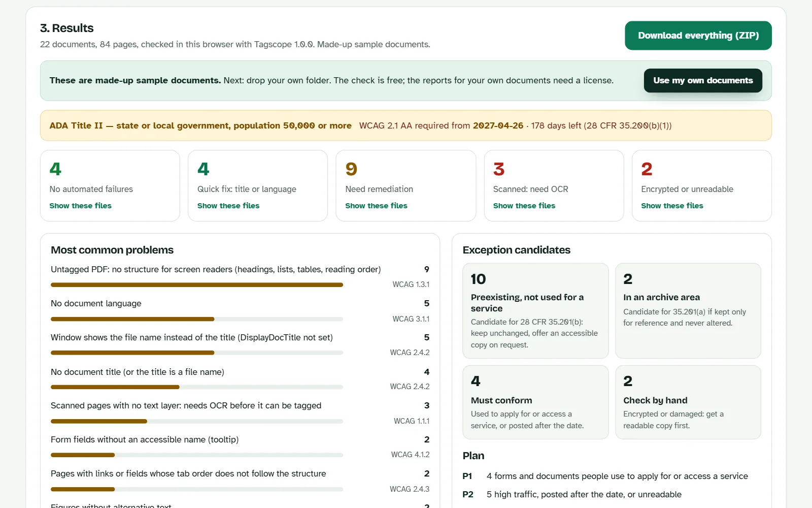Screen dimensions: 812x508
Task: Click the Need remediation count 9
Action: 351,169
